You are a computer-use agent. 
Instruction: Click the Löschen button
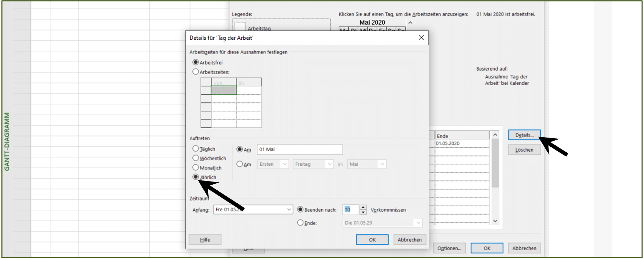(x=524, y=150)
